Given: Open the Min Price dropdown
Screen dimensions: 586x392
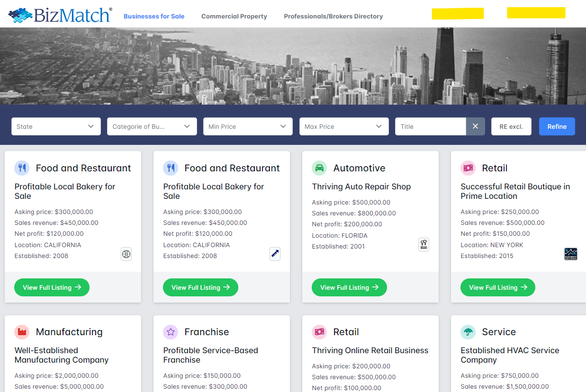Looking at the screenshot, I should (x=248, y=126).
